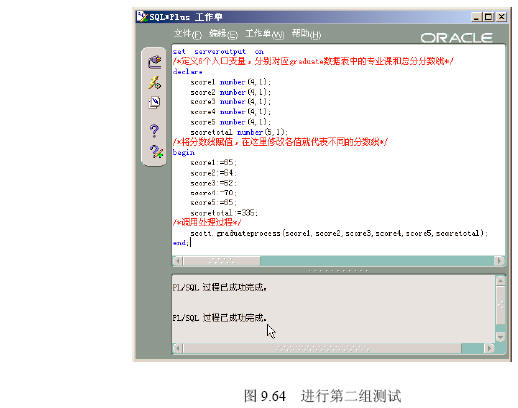Click the red comment starting '/*将分数线赋值'
518x408 pixels.
pos(280,142)
